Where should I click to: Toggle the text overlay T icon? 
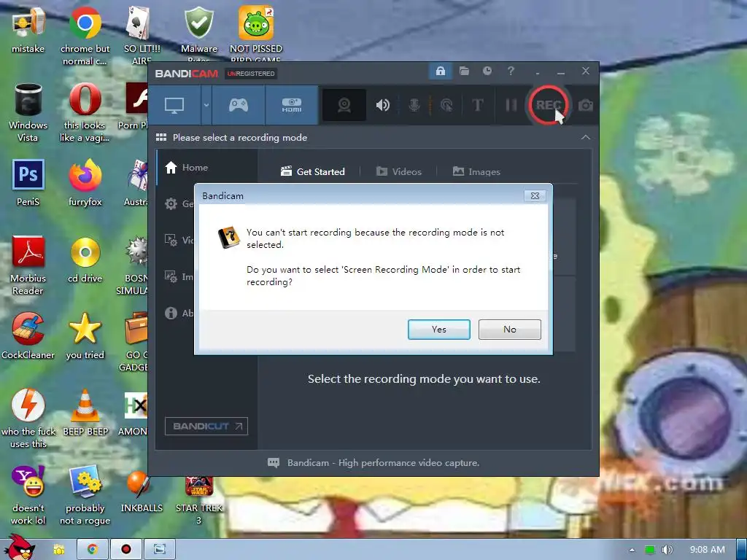(477, 105)
